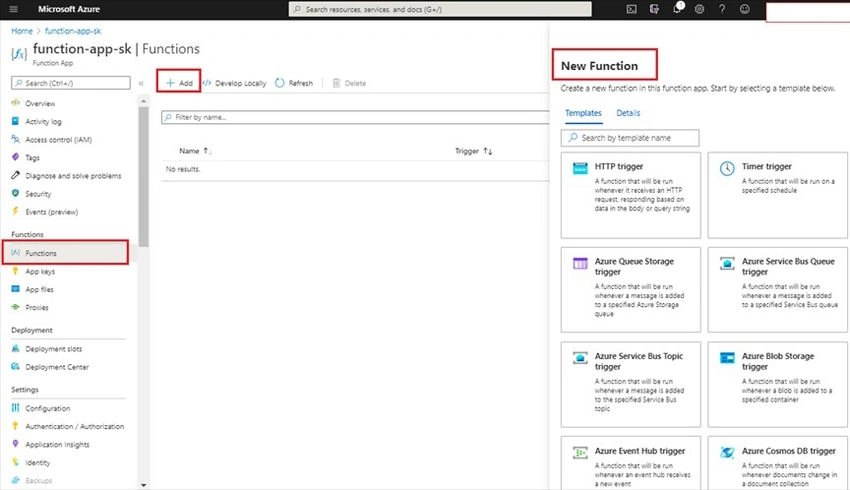The width and height of the screenshot is (850, 490).
Task: Click the Authentication / Authorization key icon
Action: (x=15, y=426)
